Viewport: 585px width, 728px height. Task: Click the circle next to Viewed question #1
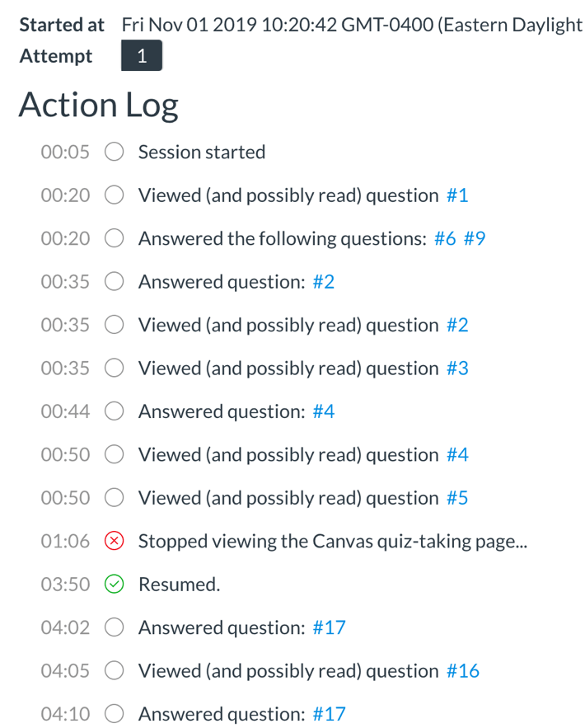[114, 195]
